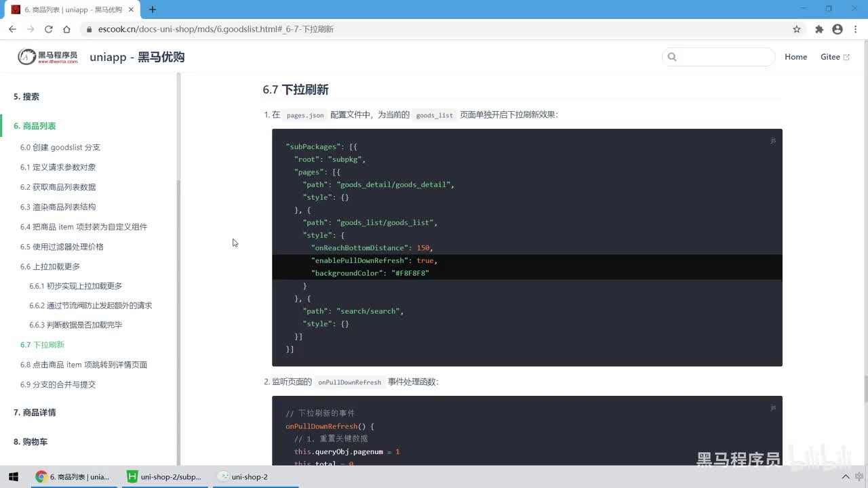Open sidebar section 8. 购物车
Image resolution: width=868 pixels, height=488 pixels.
31,442
